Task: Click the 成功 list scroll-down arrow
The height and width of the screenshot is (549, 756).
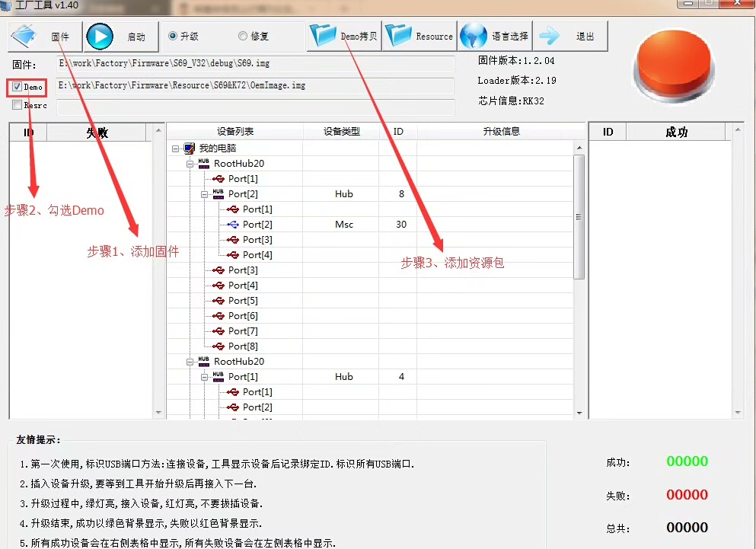Action: [x=737, y=413]
